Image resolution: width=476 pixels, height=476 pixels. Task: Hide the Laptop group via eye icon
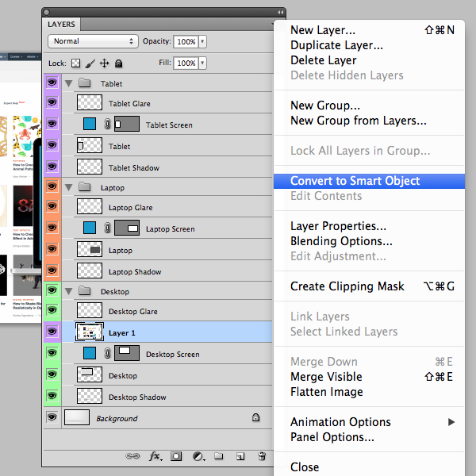click(x=52, y=186)
